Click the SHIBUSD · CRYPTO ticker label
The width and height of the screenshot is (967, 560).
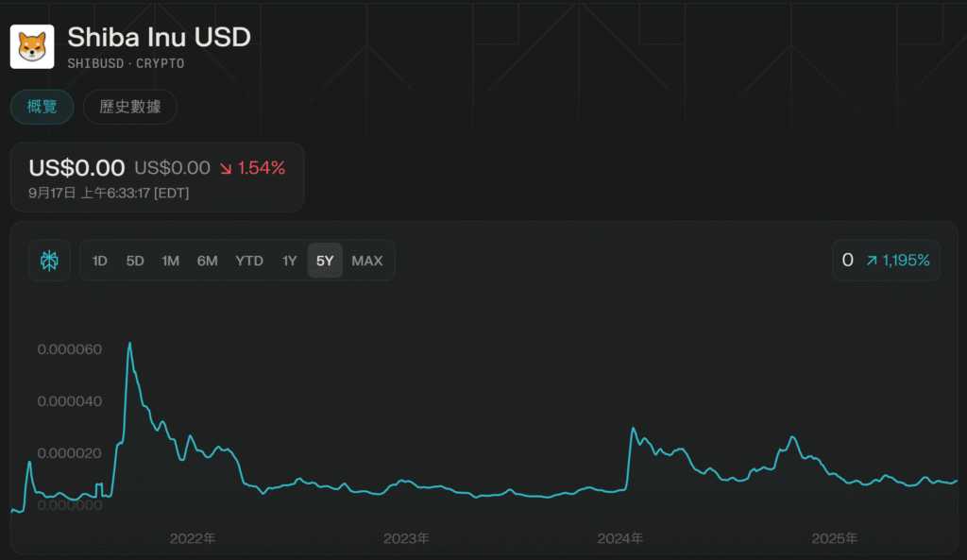(x=126, y=63)
